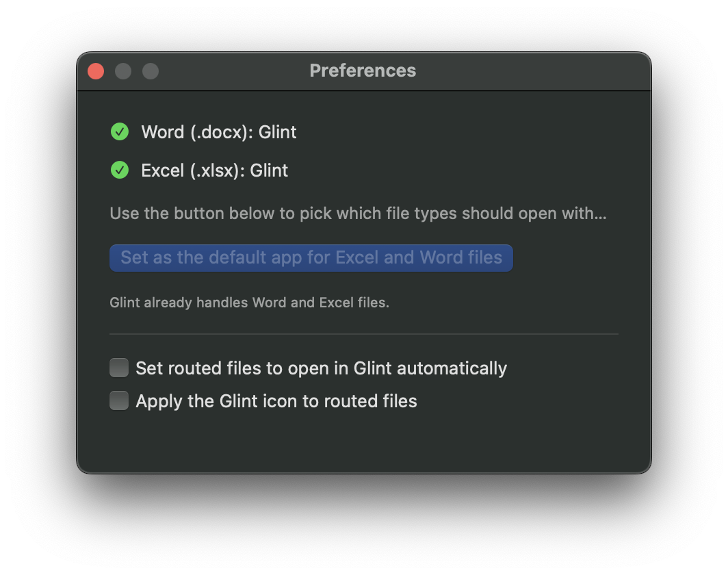This screenshot has width=728, height=575.
Task: Click the 'Excel (.xlsx): Glint' status label
Action: (214, 170)
